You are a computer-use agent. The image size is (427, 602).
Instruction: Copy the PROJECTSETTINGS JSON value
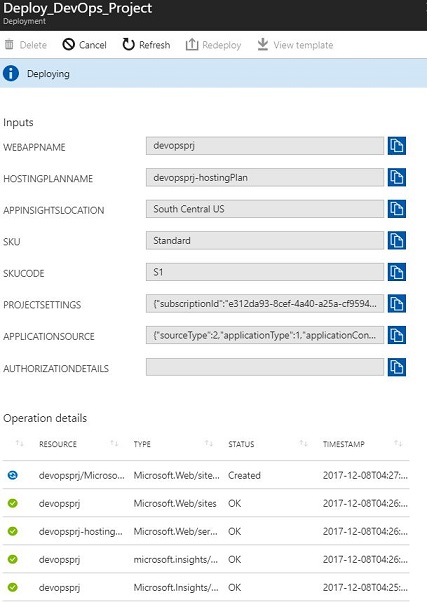click(397, 304)
